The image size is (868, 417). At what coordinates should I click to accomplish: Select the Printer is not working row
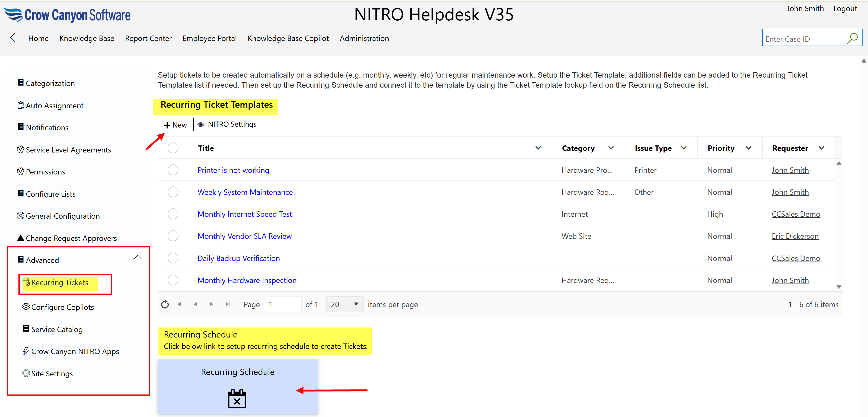point(173,170)
